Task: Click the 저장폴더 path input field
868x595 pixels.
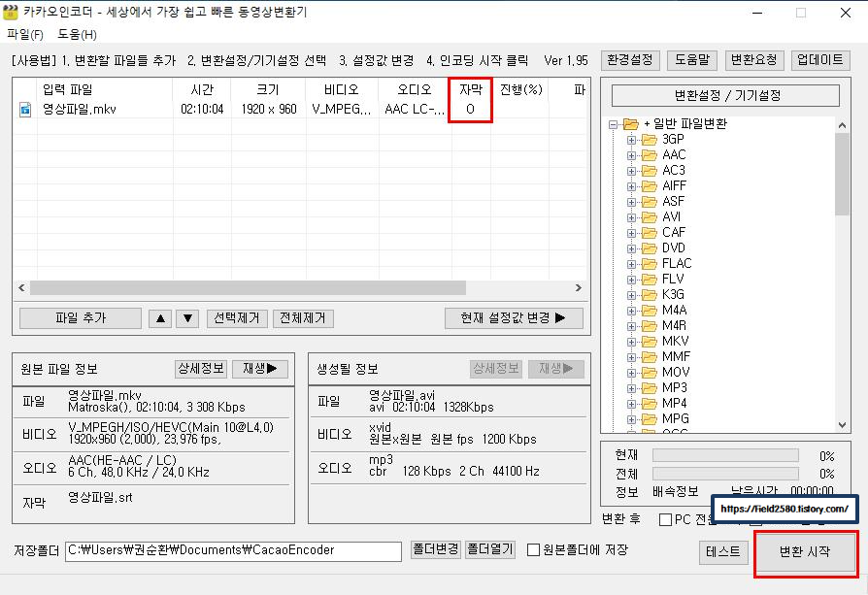Action: [233, 551]
